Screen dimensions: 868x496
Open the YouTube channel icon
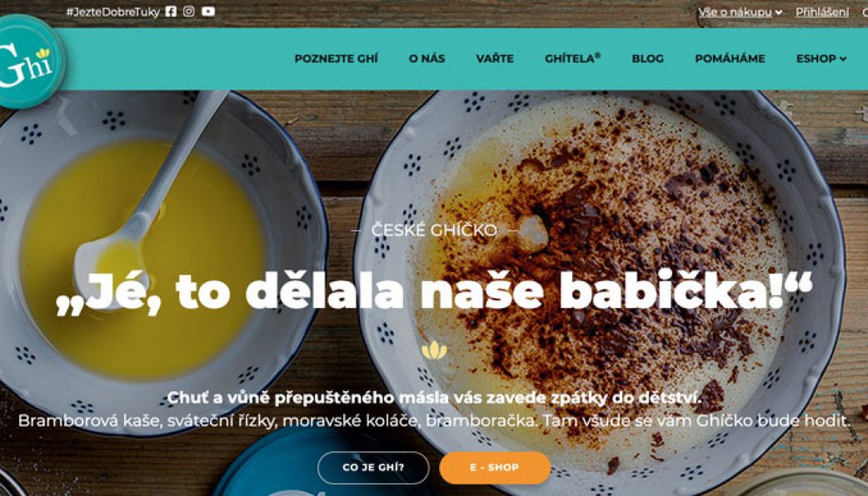[208, 12]
